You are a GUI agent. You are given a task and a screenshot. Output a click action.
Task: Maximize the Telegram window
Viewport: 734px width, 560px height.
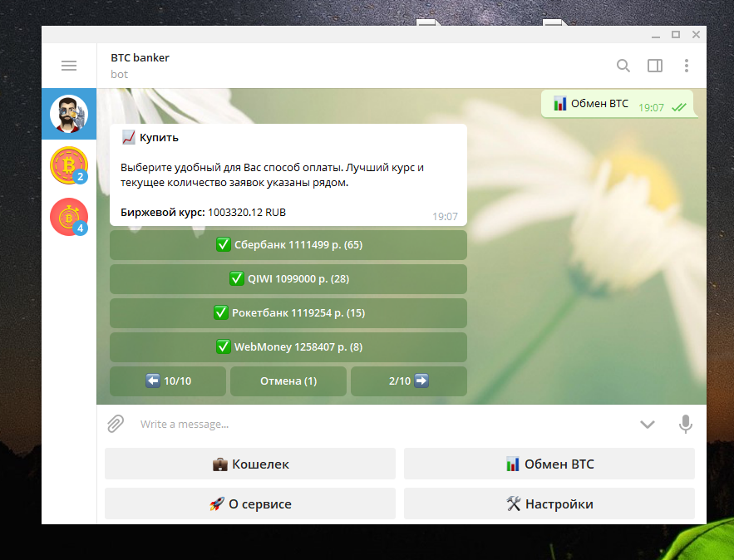pos(676,35)
